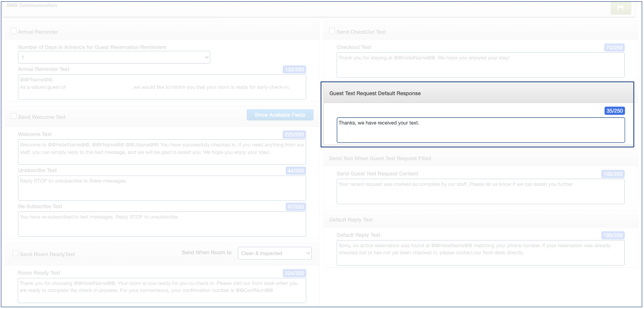Screen dimensions: 644x309
Task: Click the Re-Subscribe Text field
Action: pyautogui.click(x=162, y=224)
